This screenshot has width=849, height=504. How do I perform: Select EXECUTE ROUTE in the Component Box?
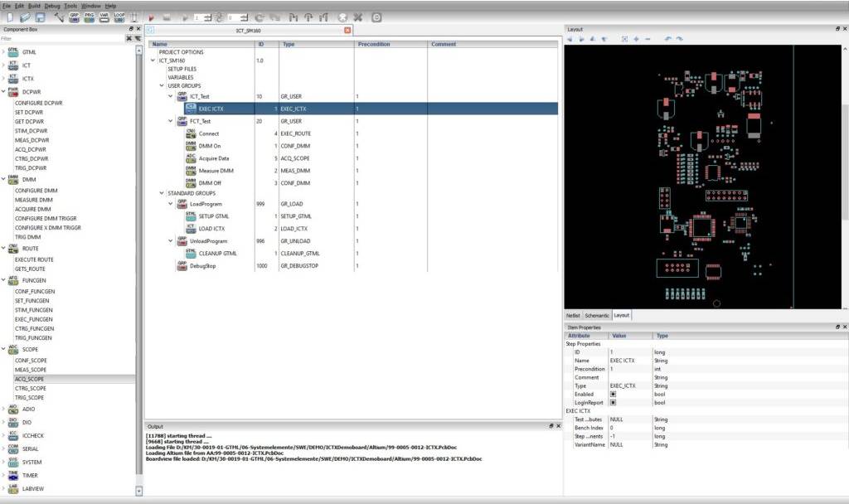[x=34, y=259]
